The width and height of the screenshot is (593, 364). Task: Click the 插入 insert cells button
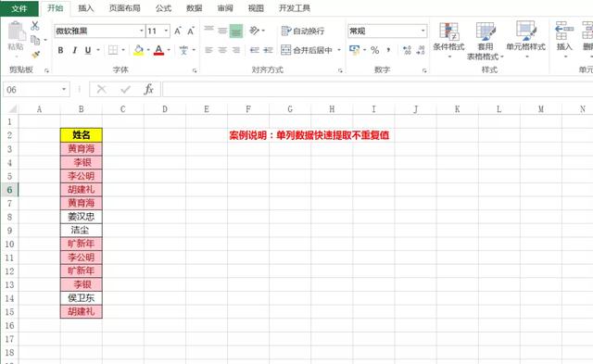564,40
